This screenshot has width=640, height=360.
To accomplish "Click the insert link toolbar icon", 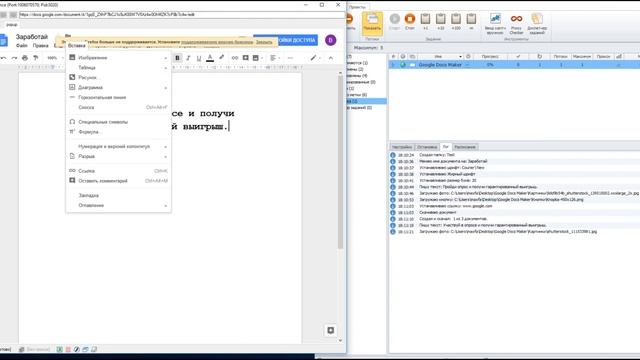I will [x=235, y=58].
